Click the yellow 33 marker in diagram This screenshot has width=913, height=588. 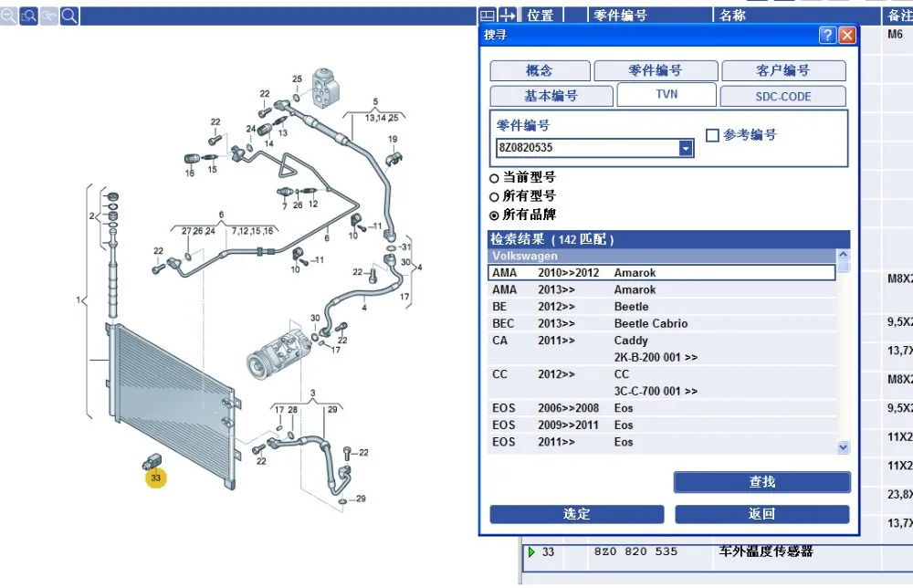point(155,478)
